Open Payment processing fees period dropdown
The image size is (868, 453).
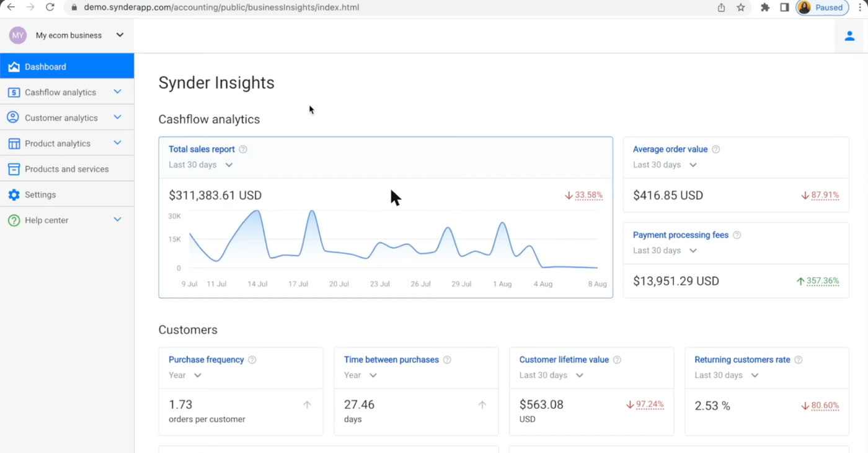coord(665,251)
